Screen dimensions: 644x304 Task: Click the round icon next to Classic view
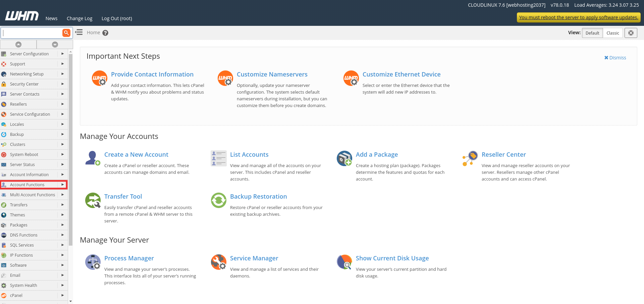click(x=631, y=33)
